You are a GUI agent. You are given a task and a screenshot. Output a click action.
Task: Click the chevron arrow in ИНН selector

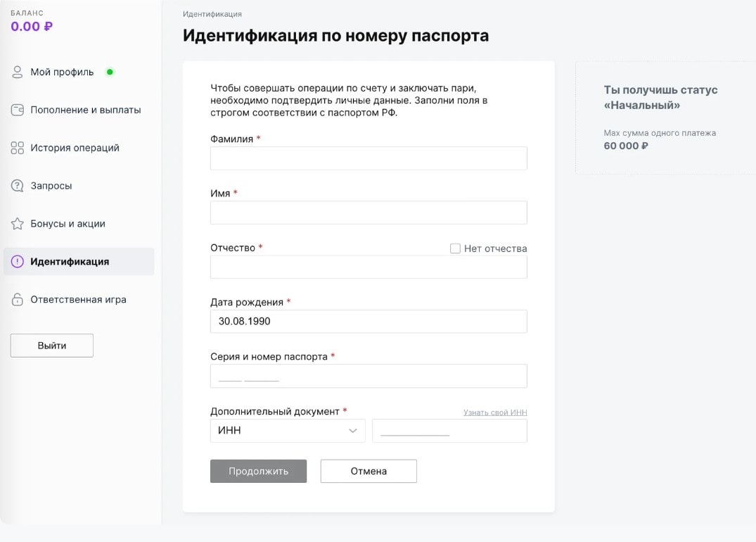(x=353, y=431)
